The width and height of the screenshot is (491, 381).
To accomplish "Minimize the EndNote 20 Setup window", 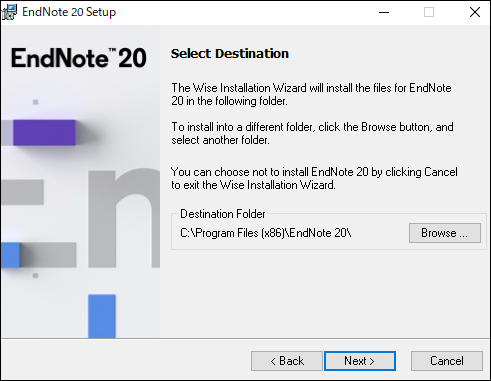I will (384, 12).
